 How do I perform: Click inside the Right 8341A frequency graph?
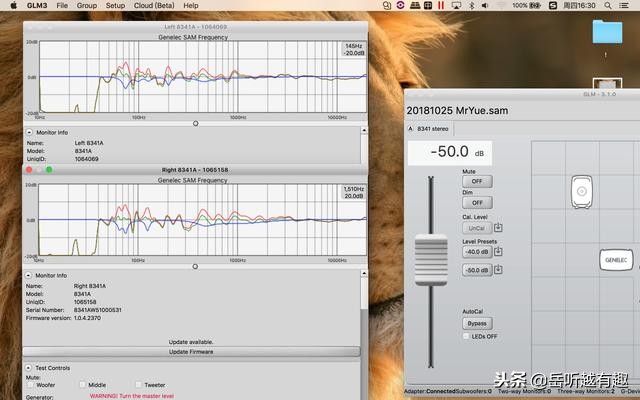[x=202, y=220]
